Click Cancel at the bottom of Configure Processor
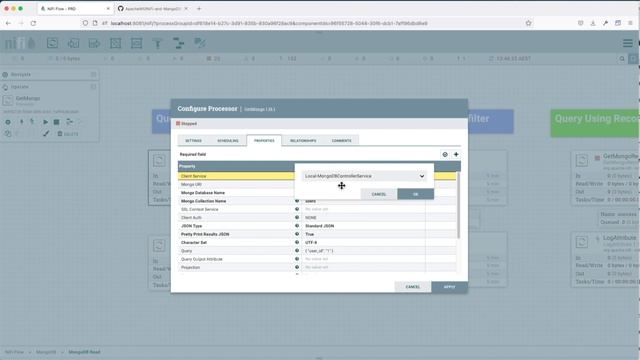Image resolution: width=640 pixels, height=360 pixels. (413, 287)
